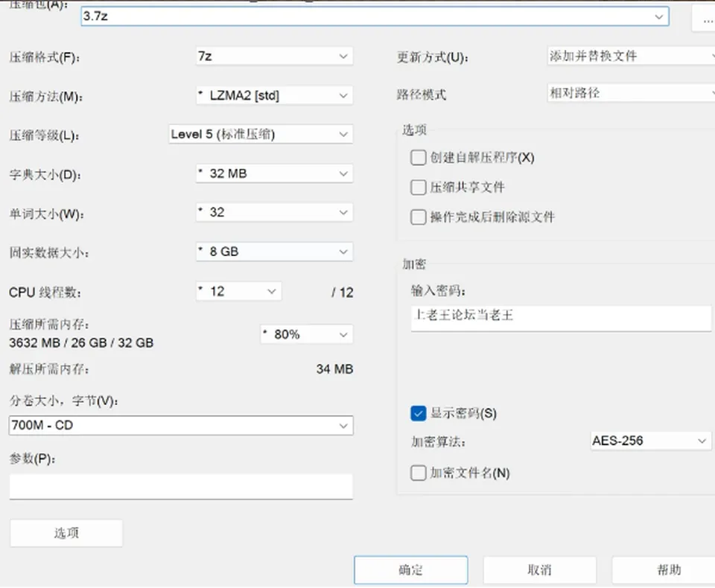
Task: Open the AES-256 encryption algorithm dropdown
Action: coord(651,441)
